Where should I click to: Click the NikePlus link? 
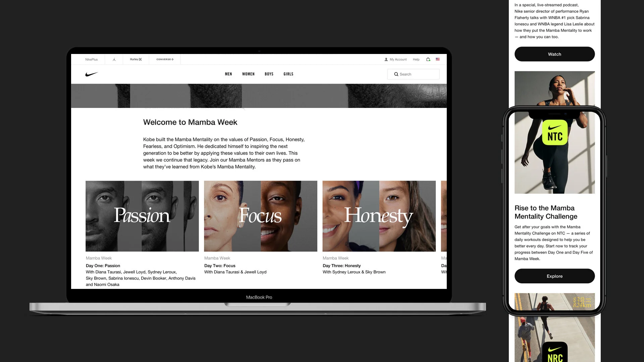coord(91,59)
